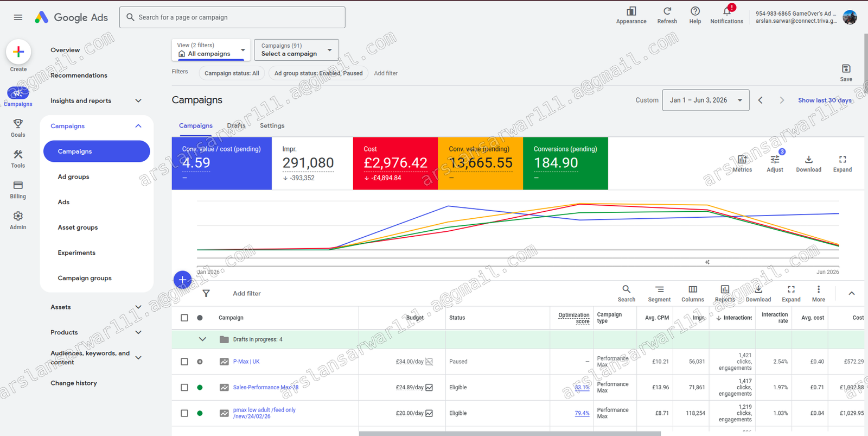Open the More options menu

pos(819,293)
